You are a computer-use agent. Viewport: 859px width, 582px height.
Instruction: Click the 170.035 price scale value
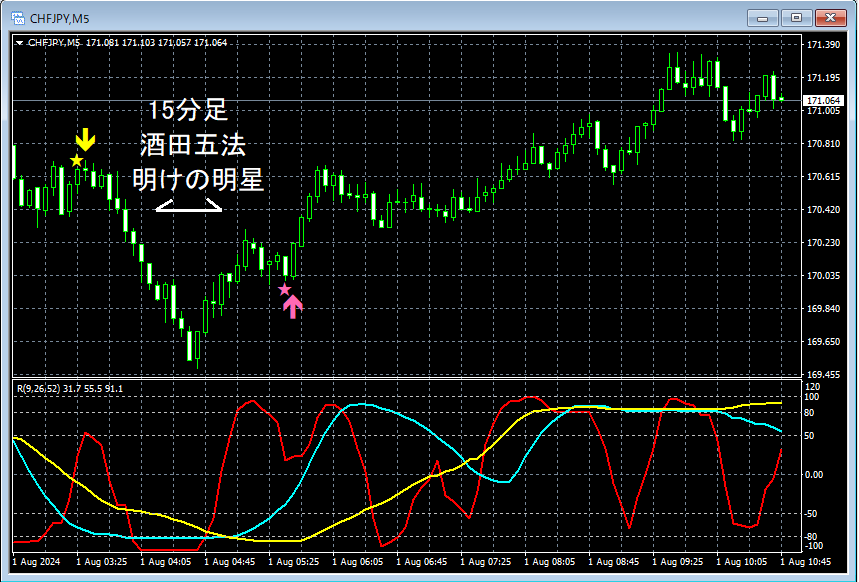pyautogui.click(x=823, y=275)
